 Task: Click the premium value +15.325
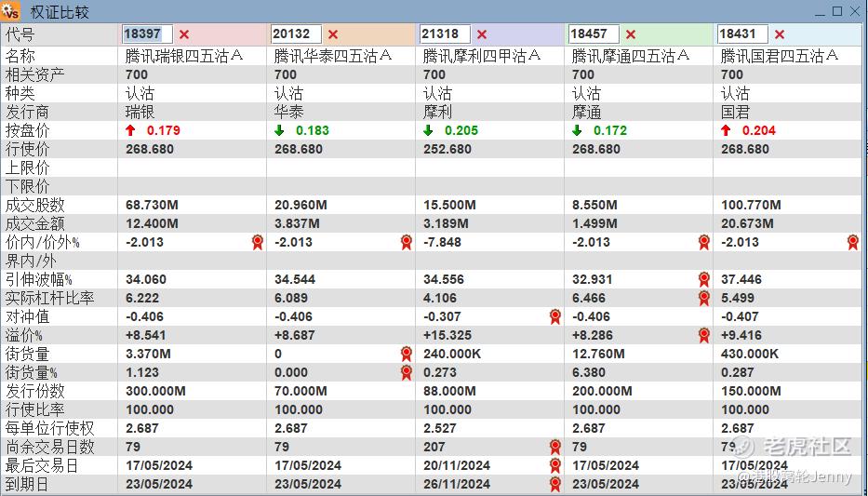pos(447,335)
